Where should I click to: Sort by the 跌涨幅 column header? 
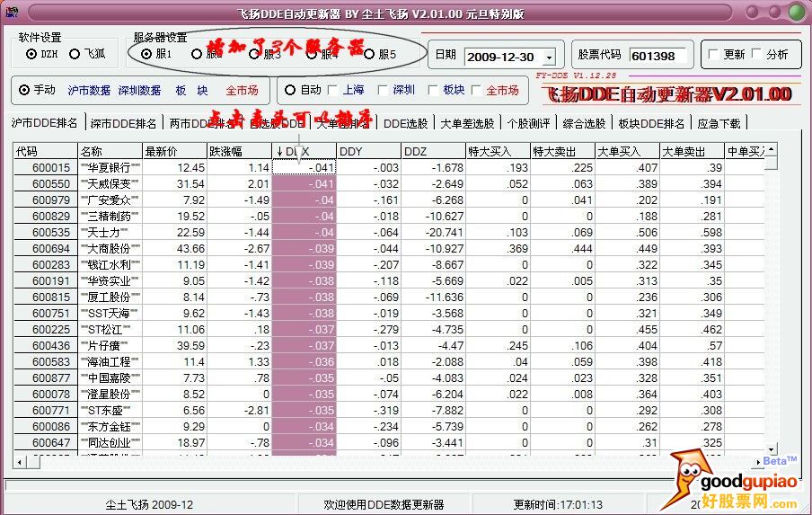pos(239,151)
